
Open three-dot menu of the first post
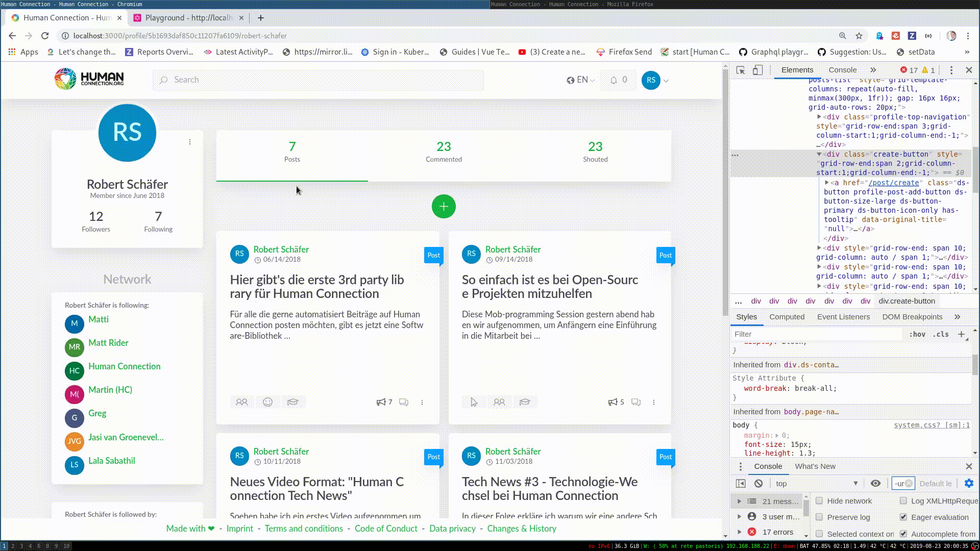click(x=422, y=402)
